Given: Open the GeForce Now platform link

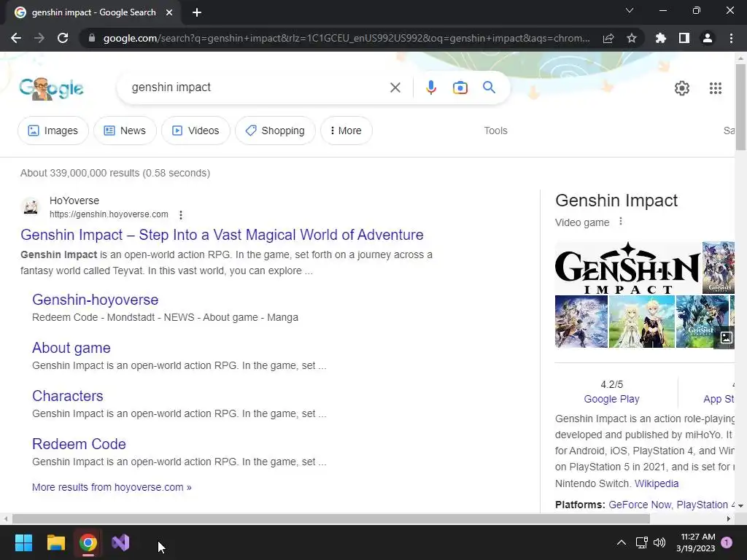Looking at the screenshot, I should pos(640,505).
